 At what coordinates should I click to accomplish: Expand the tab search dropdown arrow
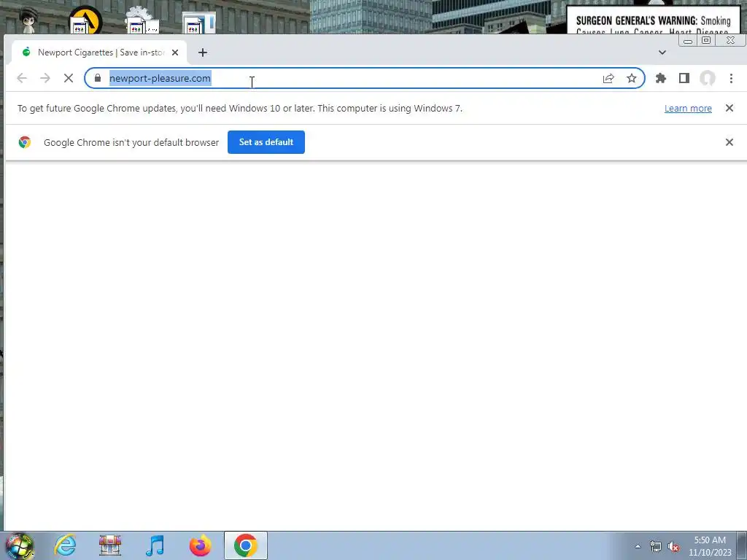(662, 52)
